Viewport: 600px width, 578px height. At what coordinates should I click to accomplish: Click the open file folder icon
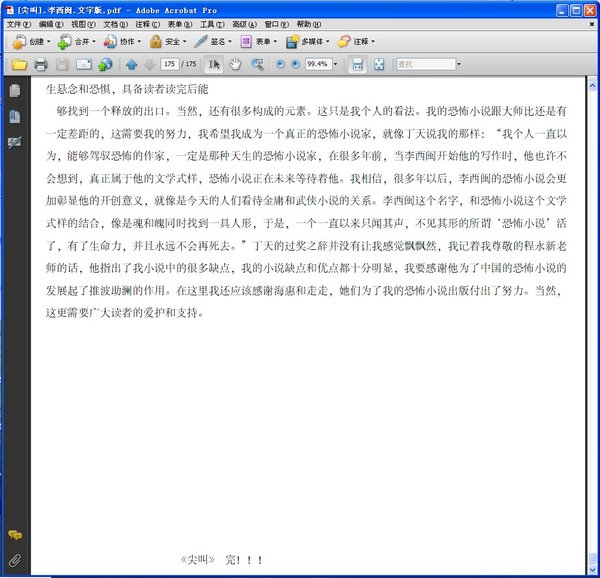(x=19, y=64)
